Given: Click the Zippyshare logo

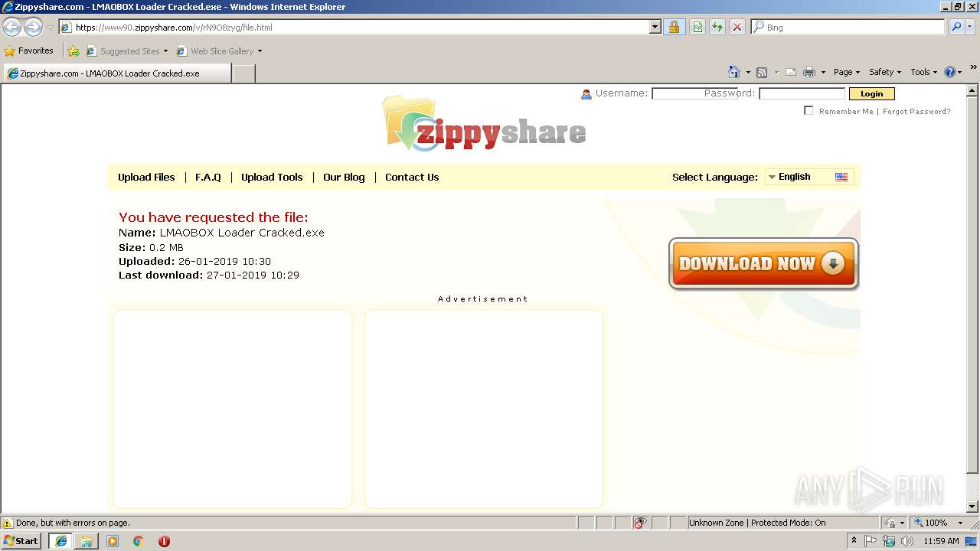Looking at the screenshot, I should 485,124.
